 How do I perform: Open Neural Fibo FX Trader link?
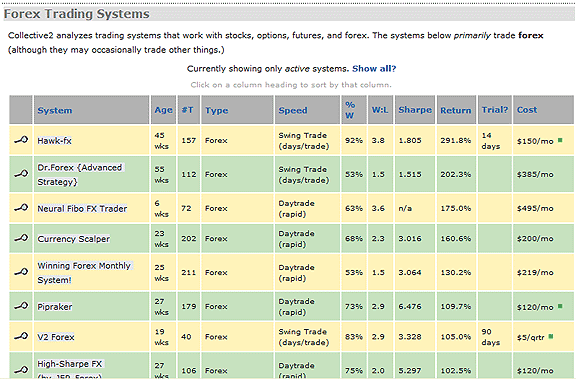tap(82, 209)
